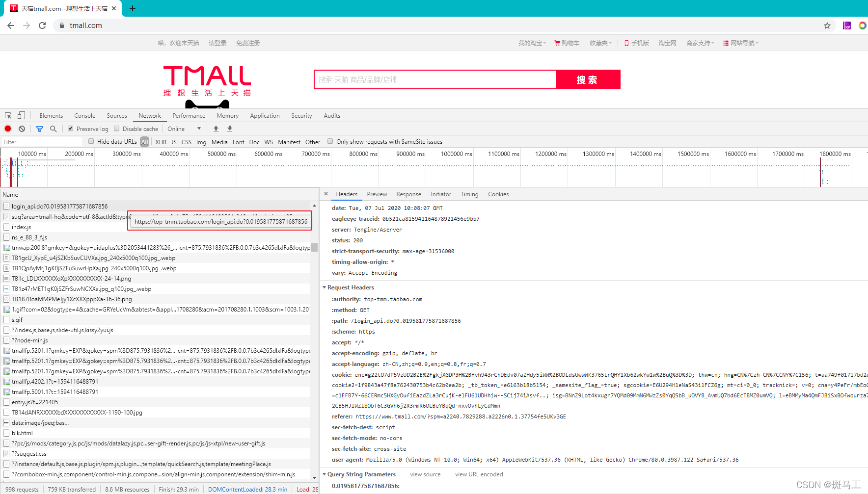Select the blk.html request row
The width and height of the screenshot is (868, 494).
click(156, 433)
